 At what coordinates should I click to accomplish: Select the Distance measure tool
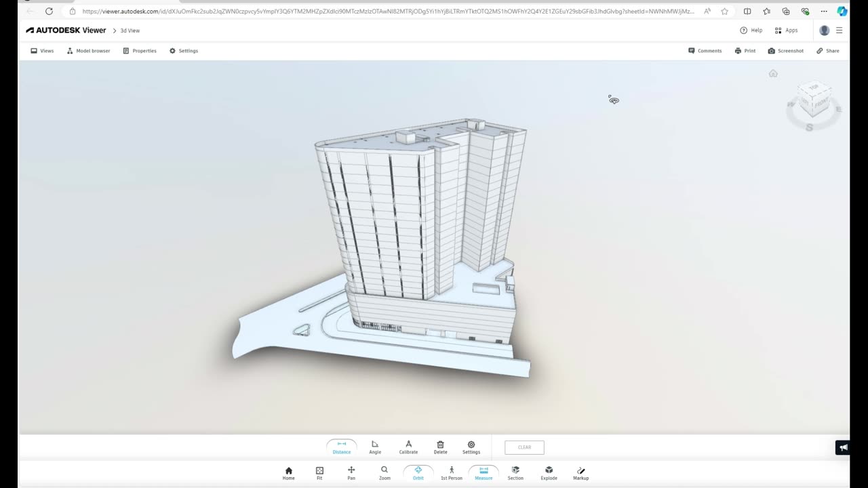pyautogui.click(x=342, y=447)
